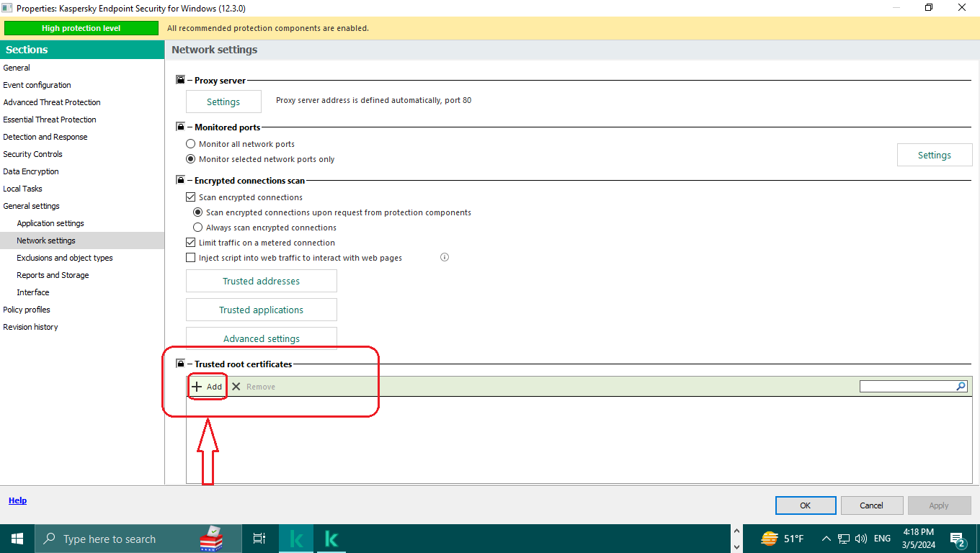
Task: Toggle the Encrypted connections scan lock icon
Action: click(180, 180)
